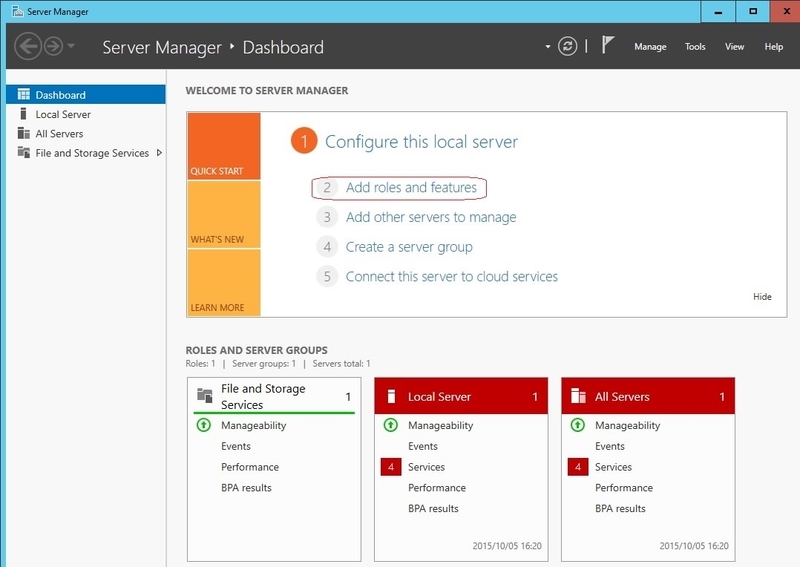Open the Local Server tile header
800x567 pixels.
461,396
